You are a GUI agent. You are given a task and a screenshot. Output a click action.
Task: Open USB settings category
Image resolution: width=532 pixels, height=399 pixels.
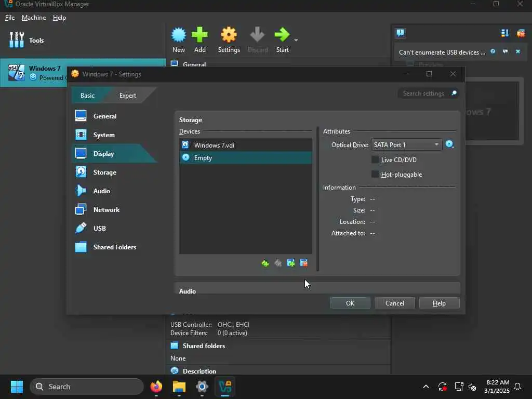click(114, 228)
